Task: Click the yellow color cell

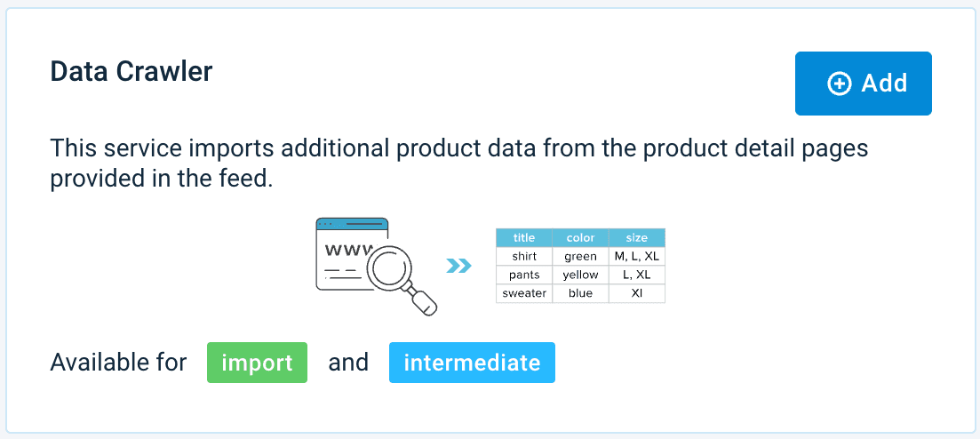Action: tap(580, 275)
